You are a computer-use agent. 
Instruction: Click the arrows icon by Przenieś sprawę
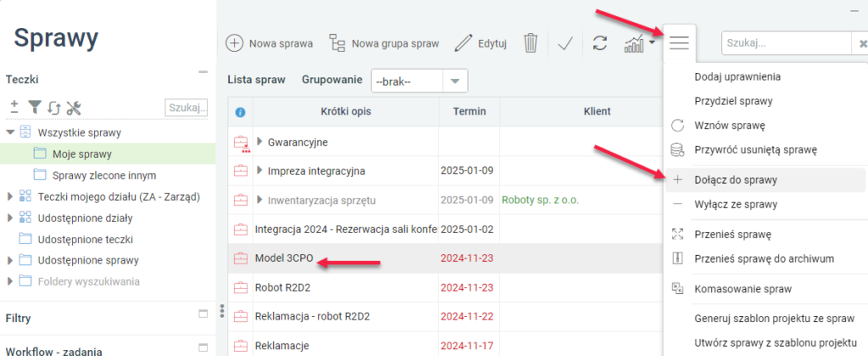(677, 234)
